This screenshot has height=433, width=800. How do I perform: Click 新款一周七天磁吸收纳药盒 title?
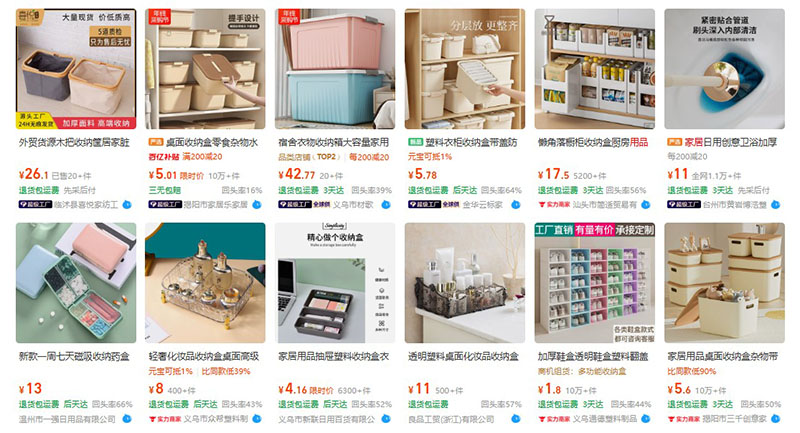point(74,356)
